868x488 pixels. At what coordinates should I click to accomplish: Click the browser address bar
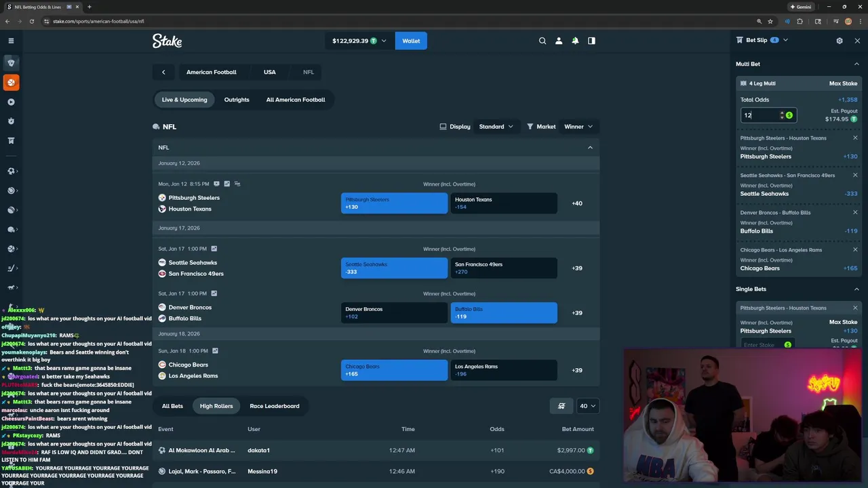pyautogui.click(x=400, y=21)
